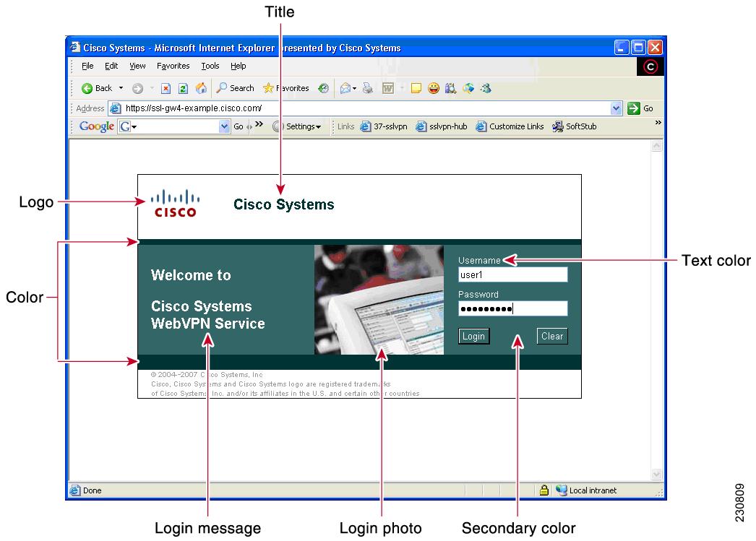Click the 'Welcome to' login message text

[191, 275]
